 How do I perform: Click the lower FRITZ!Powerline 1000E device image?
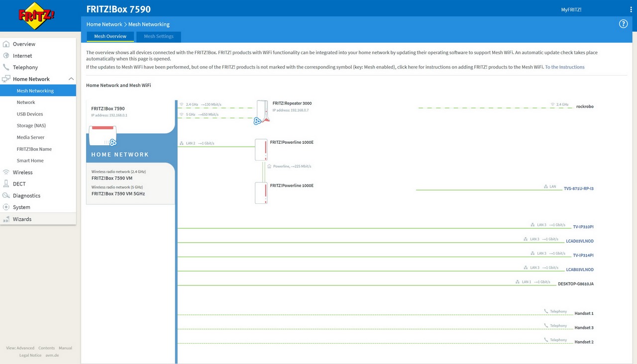[261, 193]
